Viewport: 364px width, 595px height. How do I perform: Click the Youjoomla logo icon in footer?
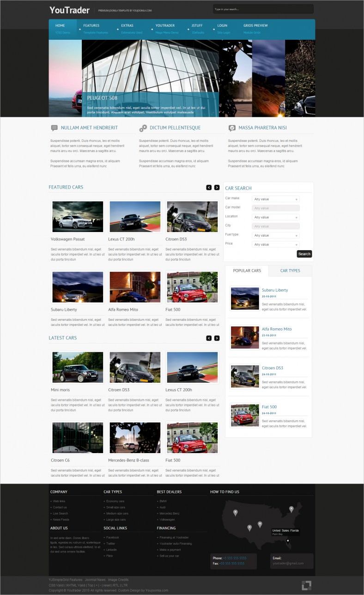pos(306,585)
